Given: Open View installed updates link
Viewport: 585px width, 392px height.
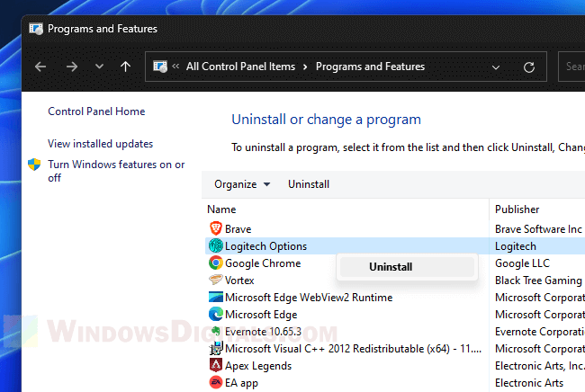Looking at the screenshot, I should pyautogui.click(x=101, y=144).
